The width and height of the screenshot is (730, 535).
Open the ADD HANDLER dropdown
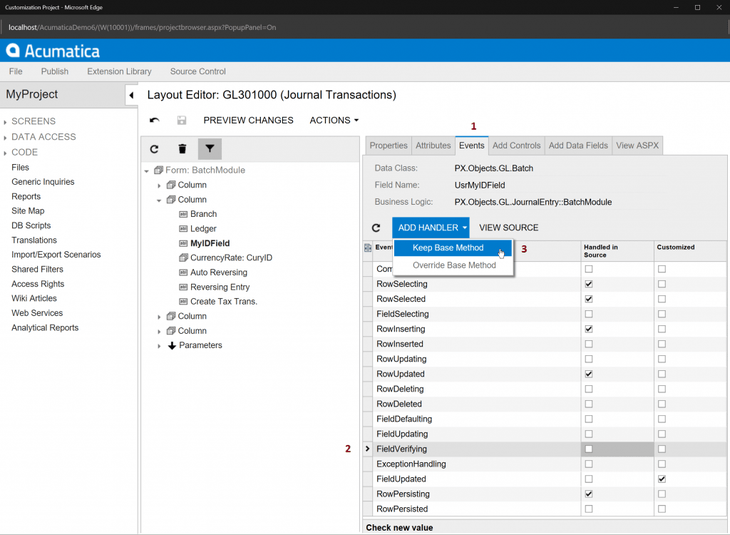point(431,228)
